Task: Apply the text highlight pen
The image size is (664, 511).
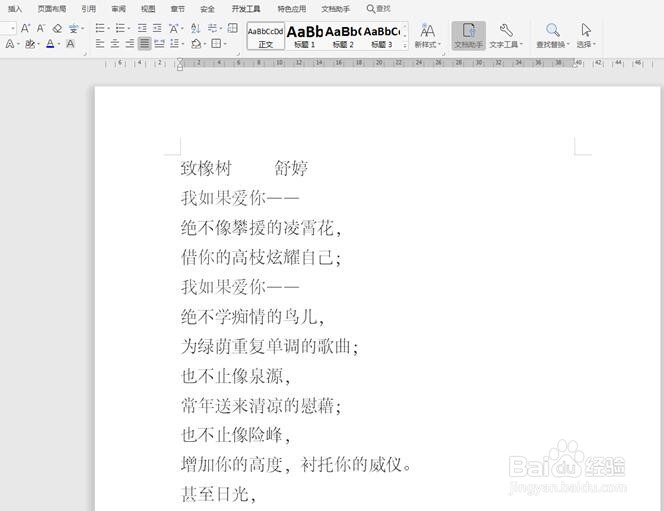Action: 30,44
